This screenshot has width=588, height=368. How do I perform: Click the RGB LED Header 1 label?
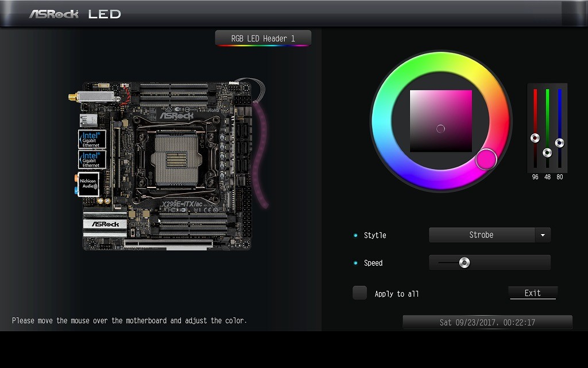click(263, 39)
